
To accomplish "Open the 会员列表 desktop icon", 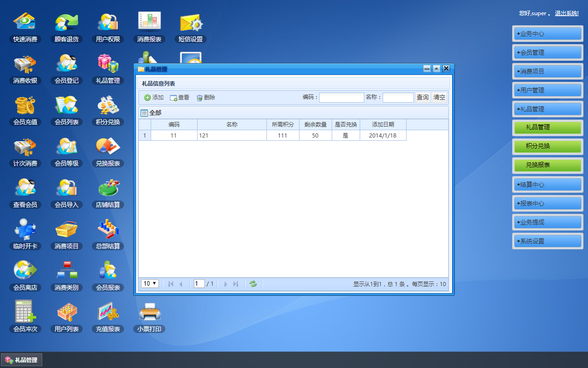I will 67,110.
